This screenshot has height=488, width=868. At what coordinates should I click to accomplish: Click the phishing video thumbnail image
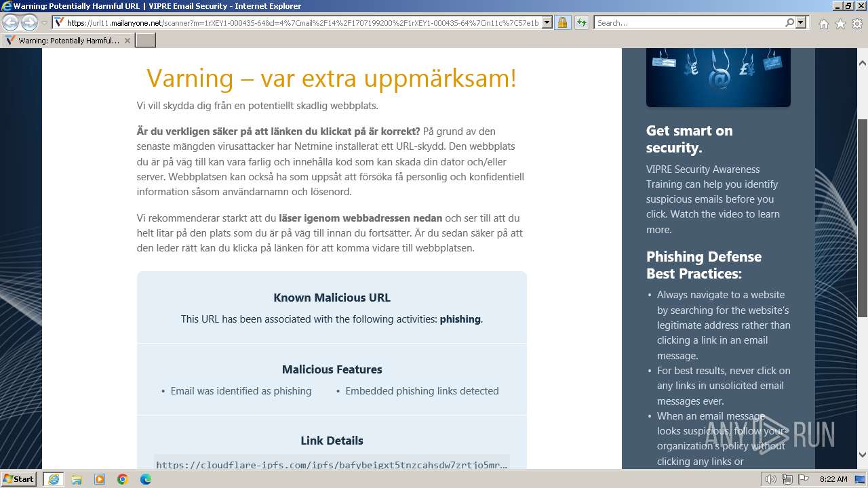[718, 77]
